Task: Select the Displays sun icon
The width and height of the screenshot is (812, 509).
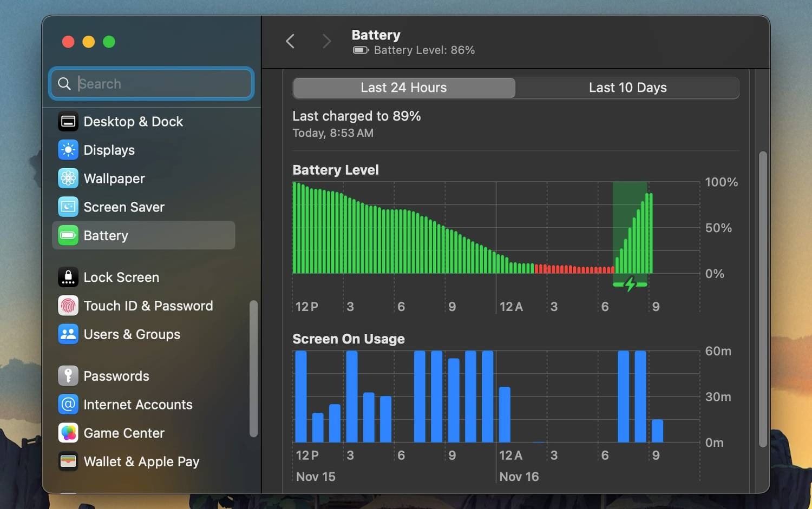Action: point(68,150)
